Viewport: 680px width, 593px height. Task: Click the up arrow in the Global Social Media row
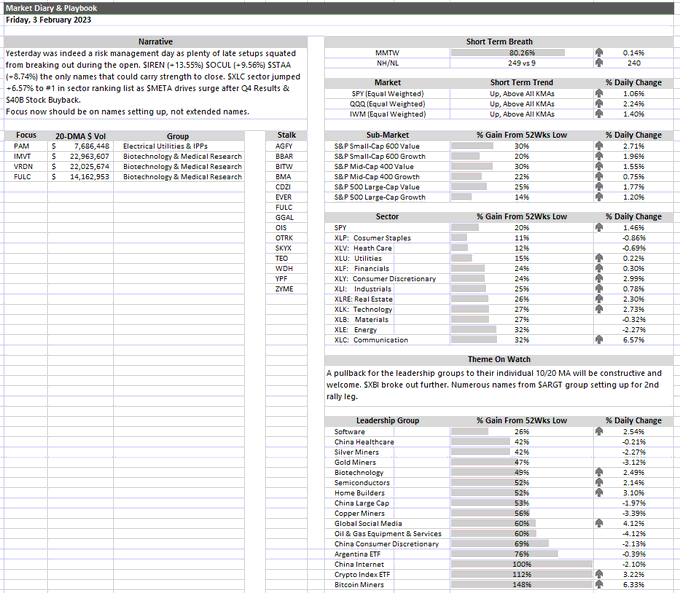[x=599, y=523]
